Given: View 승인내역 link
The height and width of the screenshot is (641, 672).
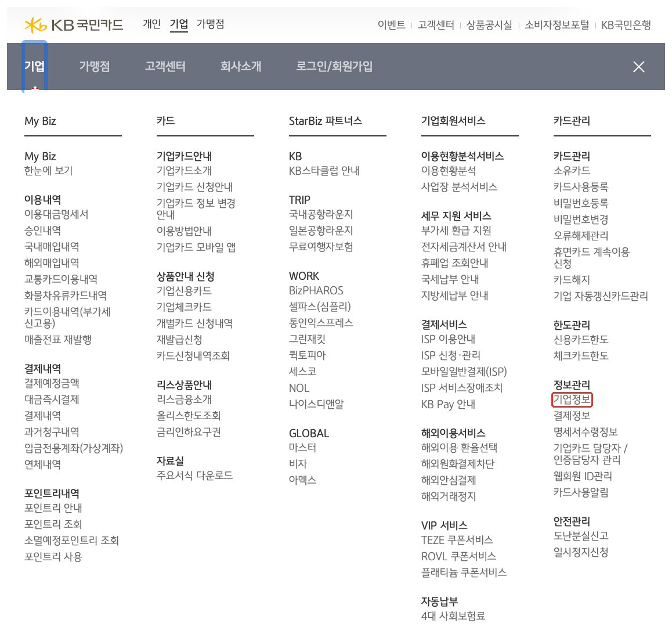Looking at the screenshot, I should pyautogui.click(x=42, y=231).
